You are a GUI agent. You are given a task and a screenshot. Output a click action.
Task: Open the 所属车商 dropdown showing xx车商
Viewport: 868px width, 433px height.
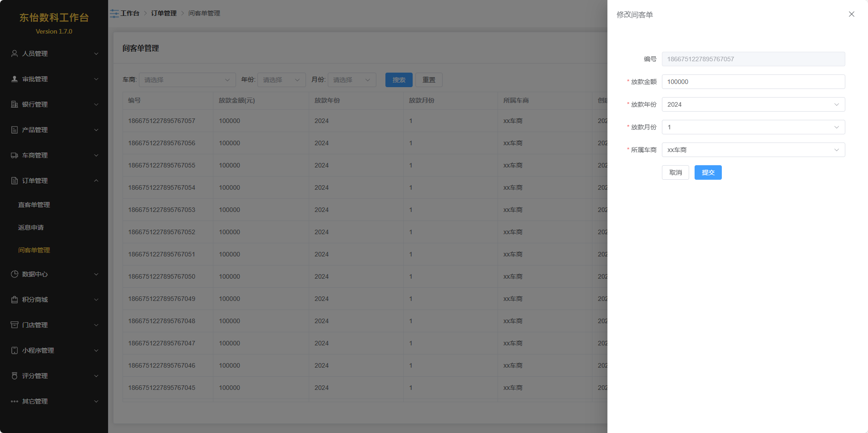tap(753, 150)
